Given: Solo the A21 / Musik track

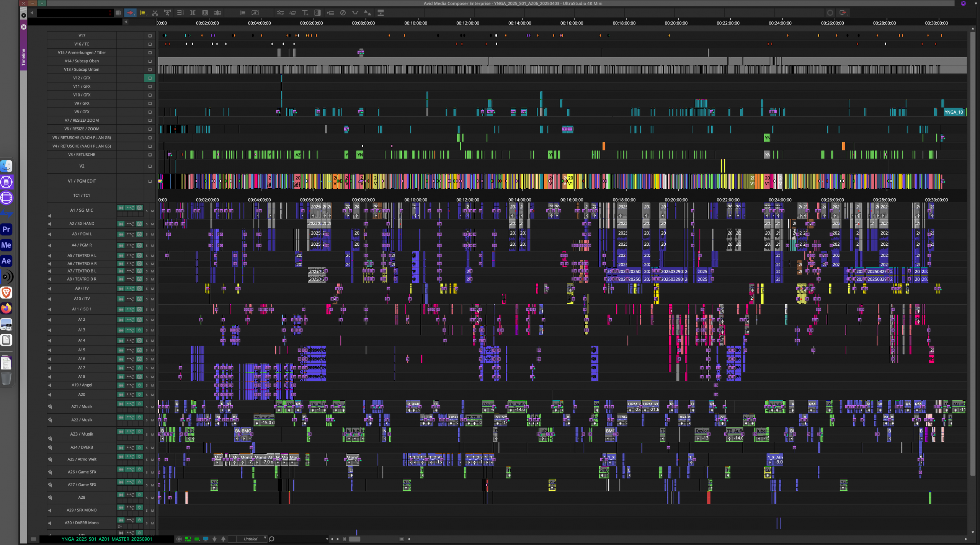Looking at the screenshot, I should click(147, 407).
